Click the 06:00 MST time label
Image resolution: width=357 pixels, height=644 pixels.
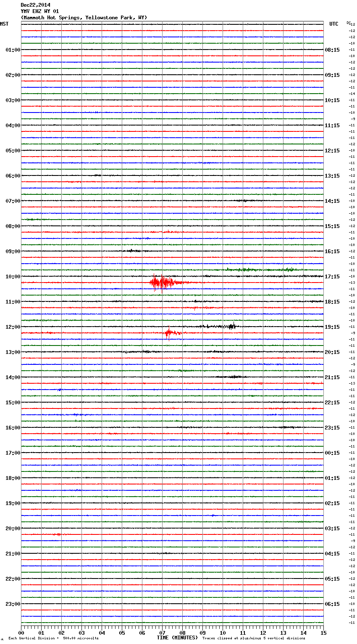coord(13,176)
